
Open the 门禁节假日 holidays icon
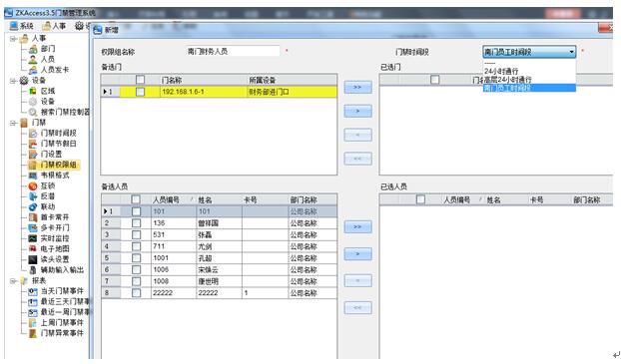pyautogui.click(x=33, y=144)
